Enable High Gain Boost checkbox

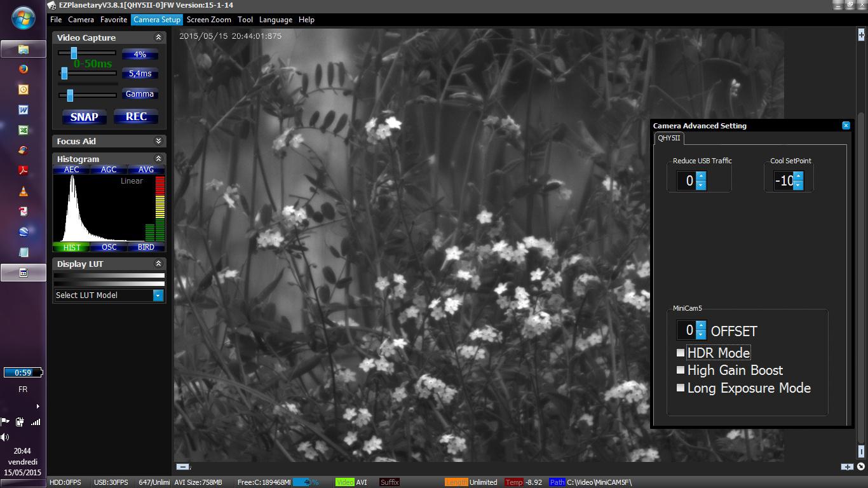pos(681,370)
